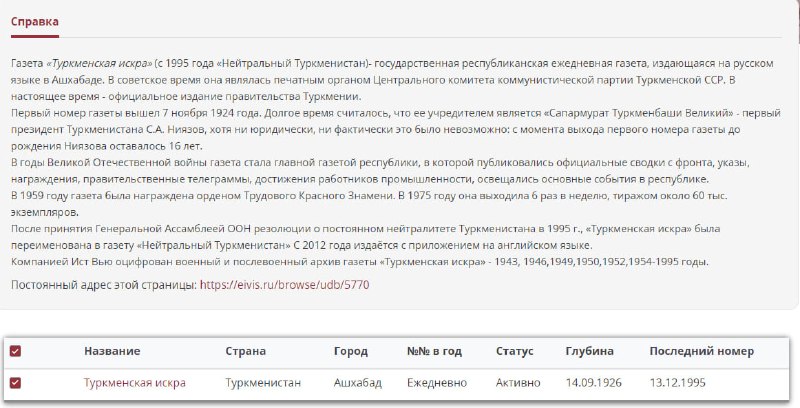Open the permanent link eivis.ru/browse/udb/5770
800x408 pixels.
click(284, 285)
